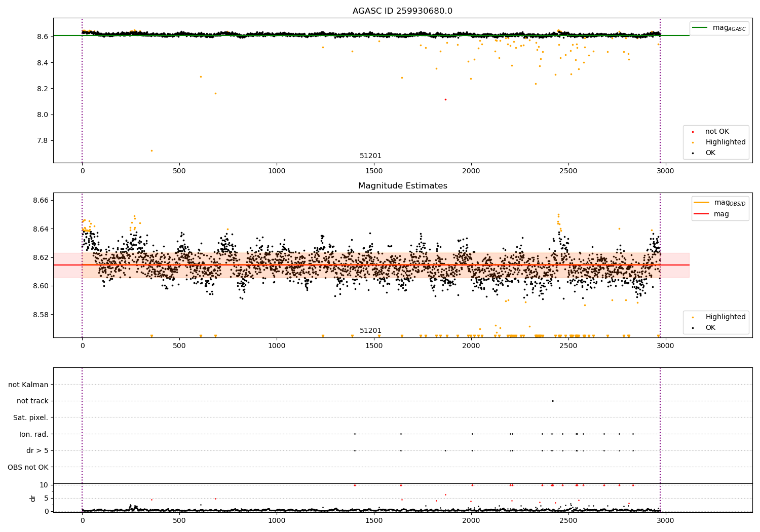760x532 pixels.
Task: Click the 'Sat. pixel.' axis label
Action: tap(31, 418)
